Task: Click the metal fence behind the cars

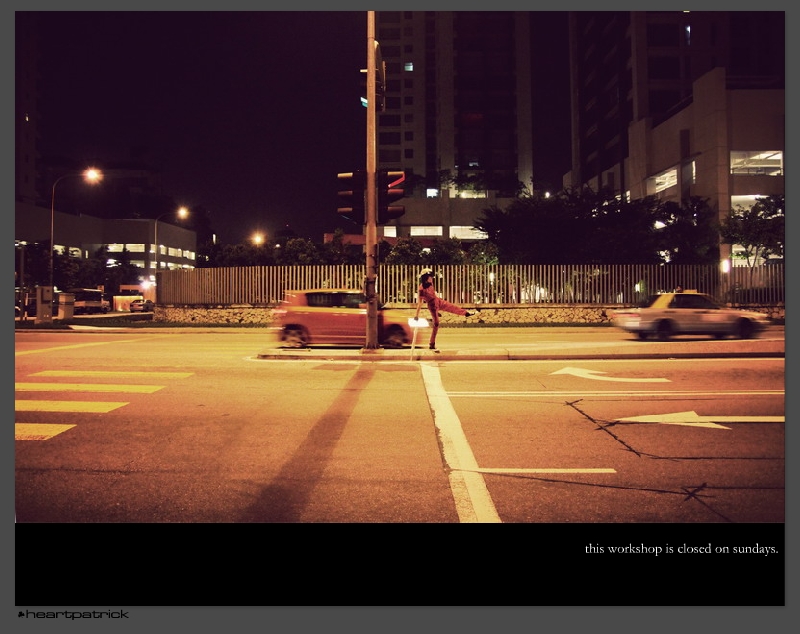Action: (x=560, y=284)
